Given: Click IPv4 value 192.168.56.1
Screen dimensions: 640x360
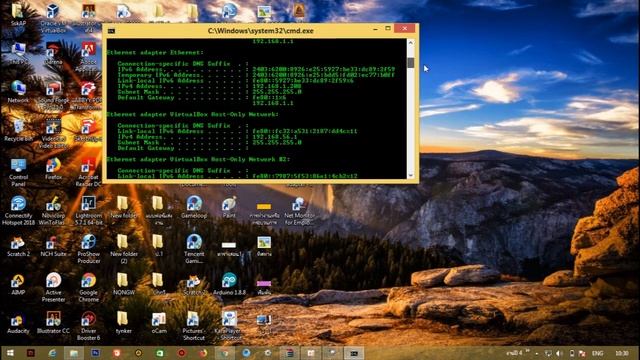Looking at the screenshot, I should click(275, 137).
